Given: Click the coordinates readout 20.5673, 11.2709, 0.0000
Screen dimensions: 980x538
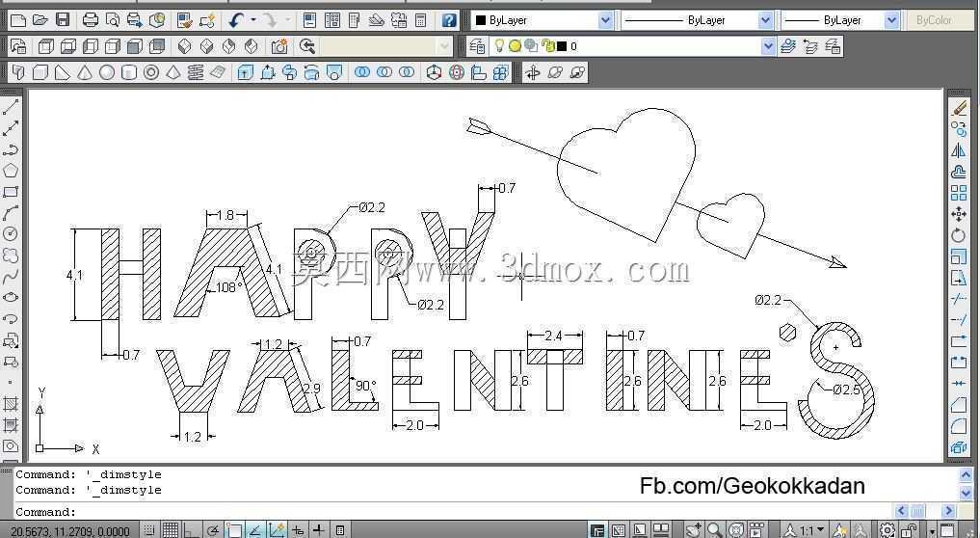Looking at the screenshot, I should coord(70,532).
